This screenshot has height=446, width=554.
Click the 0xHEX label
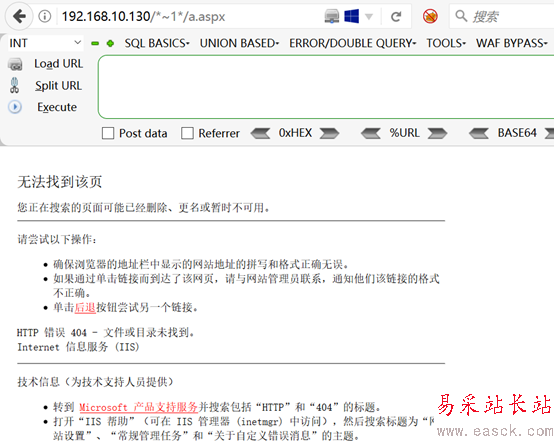(x=295, y=133)
